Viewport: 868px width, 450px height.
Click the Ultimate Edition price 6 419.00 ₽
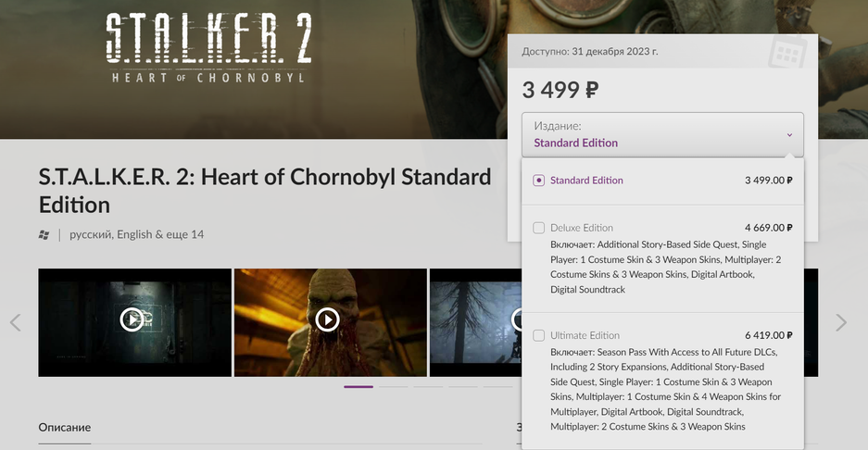coord(768,335)
